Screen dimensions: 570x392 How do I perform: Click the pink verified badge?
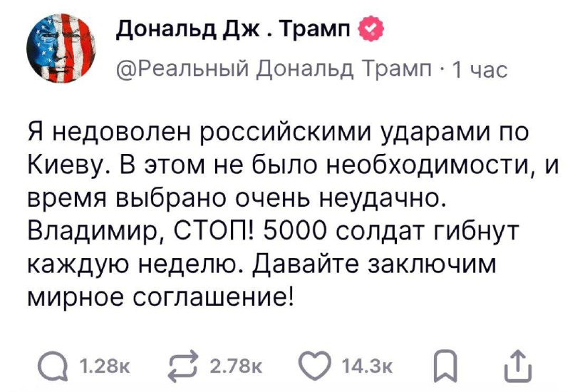372,29
